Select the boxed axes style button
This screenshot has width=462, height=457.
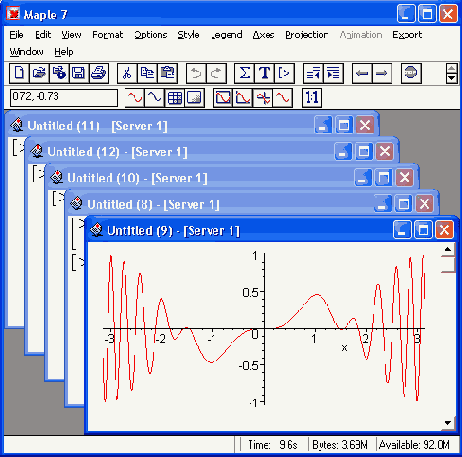(x=223, y=98)
